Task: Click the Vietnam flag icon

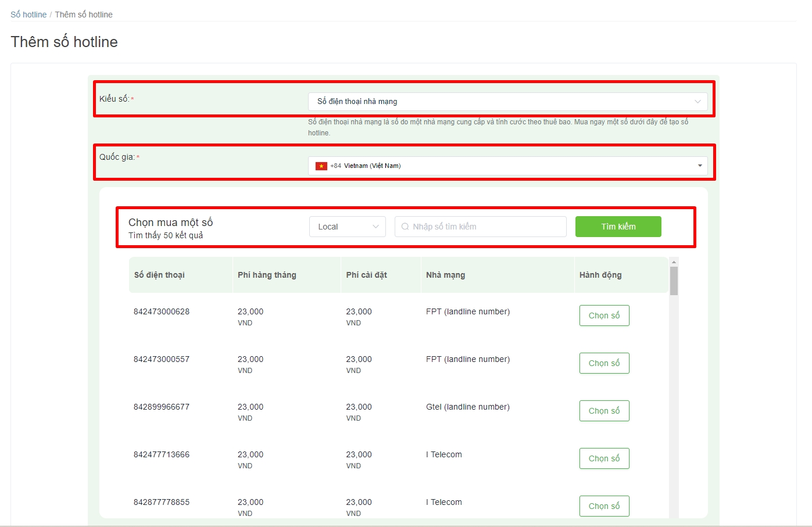Action: coord(321,166)
